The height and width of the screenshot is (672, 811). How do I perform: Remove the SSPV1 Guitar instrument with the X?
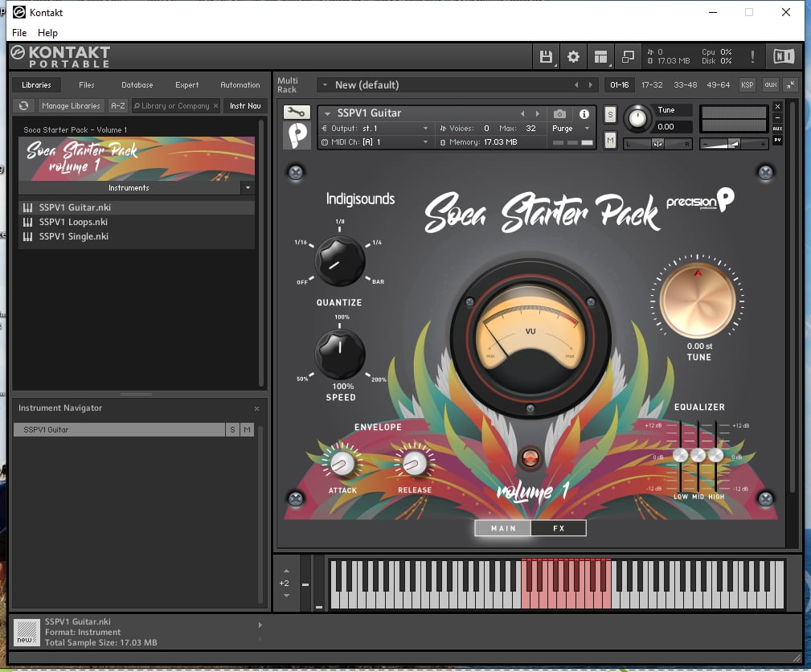coord(777,107)
